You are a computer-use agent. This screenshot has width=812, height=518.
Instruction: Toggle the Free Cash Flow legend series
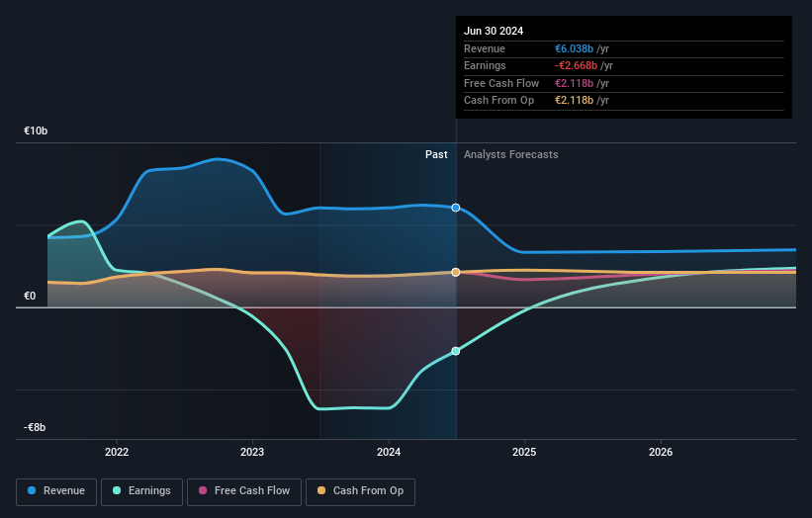244,491
